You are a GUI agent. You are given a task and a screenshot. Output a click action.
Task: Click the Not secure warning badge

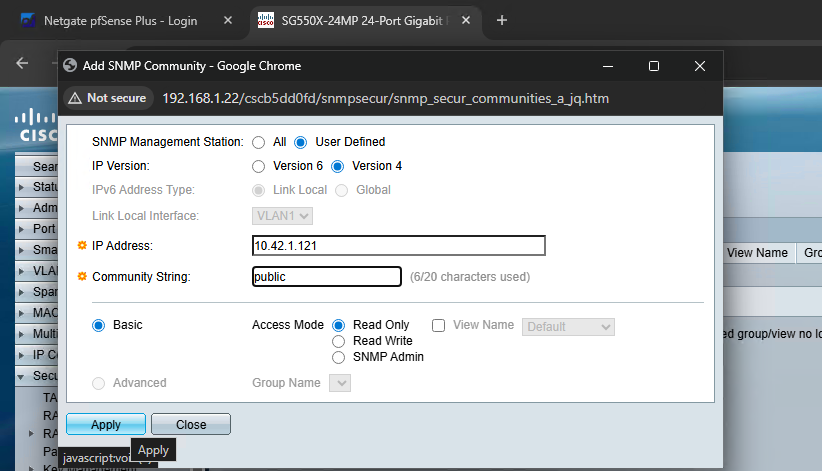point(106,98)
